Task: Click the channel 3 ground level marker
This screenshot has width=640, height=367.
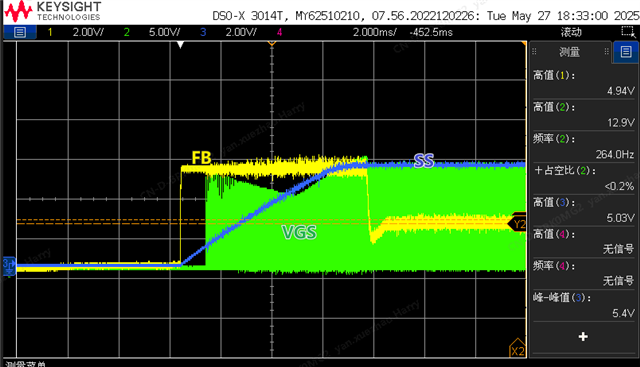Action: [9, 266]
